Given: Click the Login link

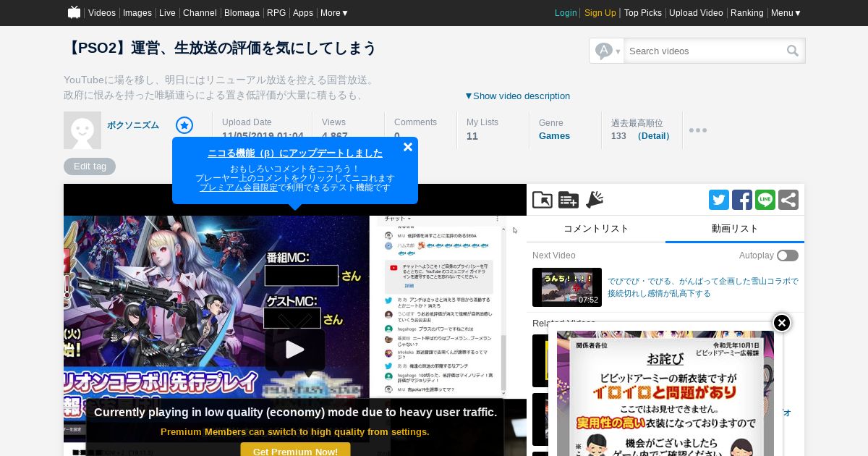Looking at the screenshot, I should 566,13.
